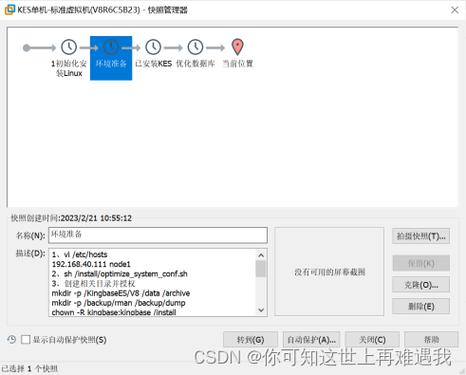Click the 快照创建时间 2023/2/21 10:55:12 text
The width and height of the screenshot is (466, 375).
[71, 218]
